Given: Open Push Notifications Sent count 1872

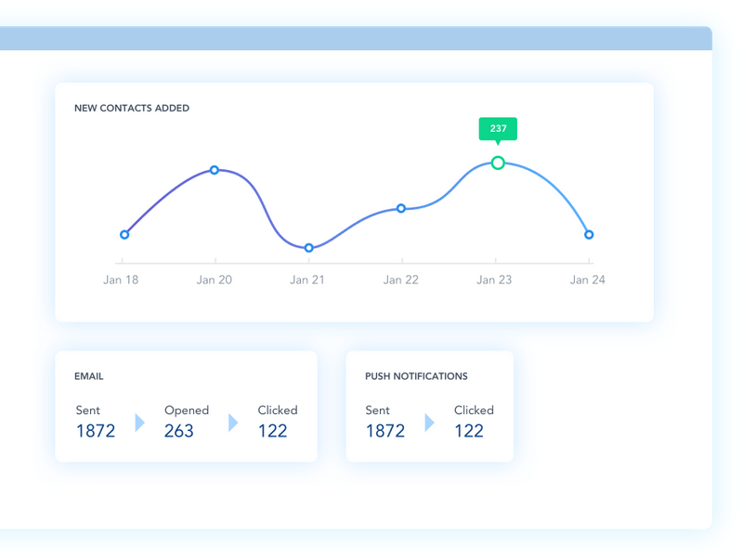Looking at the screenshot, I should (x=385, y=431).
